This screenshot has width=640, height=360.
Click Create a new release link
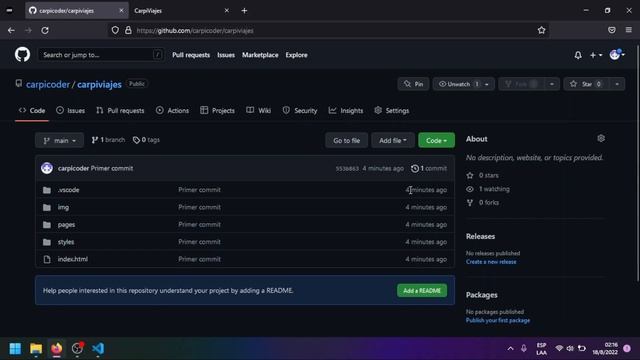tap(491, 262)
